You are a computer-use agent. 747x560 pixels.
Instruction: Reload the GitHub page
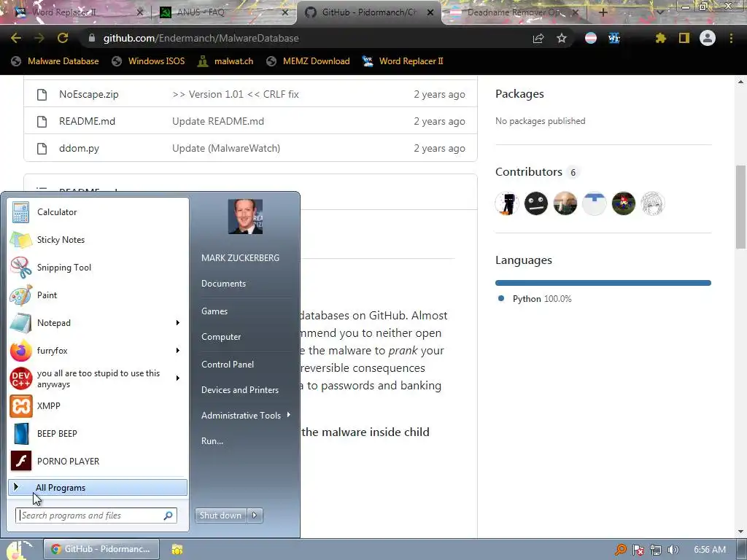[x=63, y=38]
